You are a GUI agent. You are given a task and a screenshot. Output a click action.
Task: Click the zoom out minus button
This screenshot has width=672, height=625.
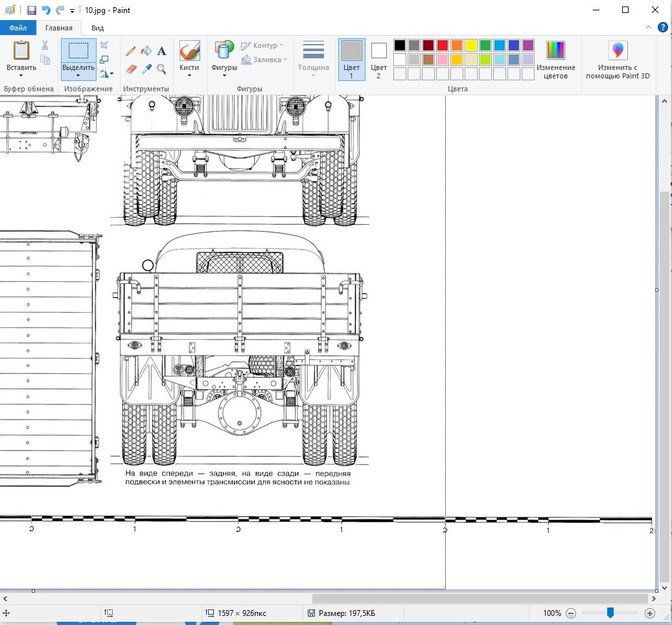click(571, 613)
